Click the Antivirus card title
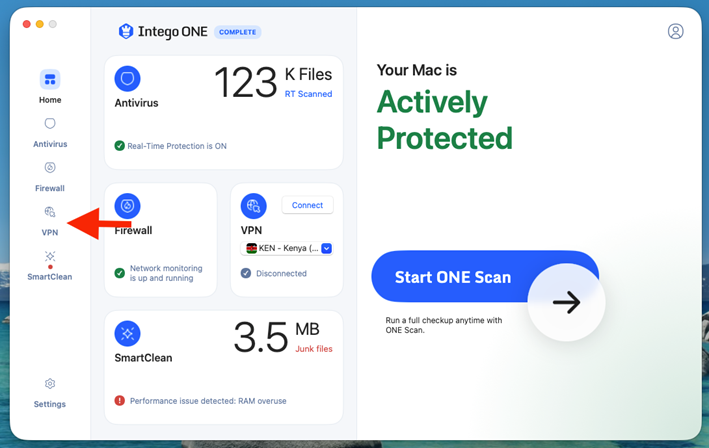This screenshot has width=709, height=448. [136, 103]
